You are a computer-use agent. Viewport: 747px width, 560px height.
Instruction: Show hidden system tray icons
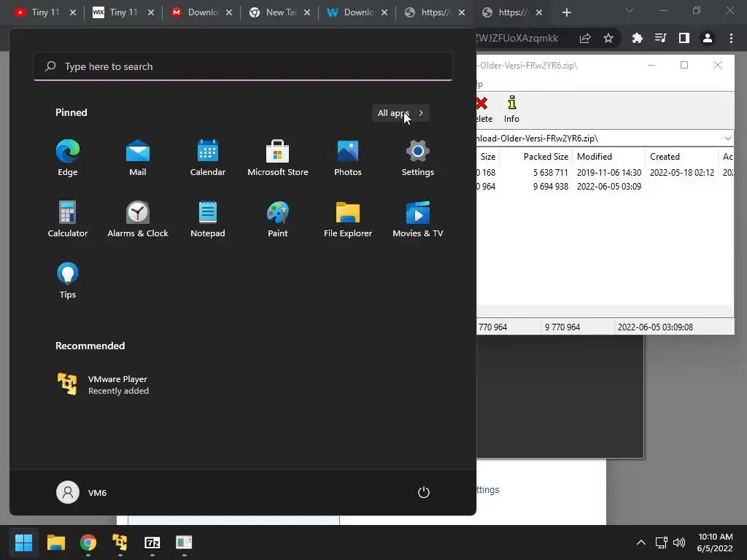[x=641, y=542]
